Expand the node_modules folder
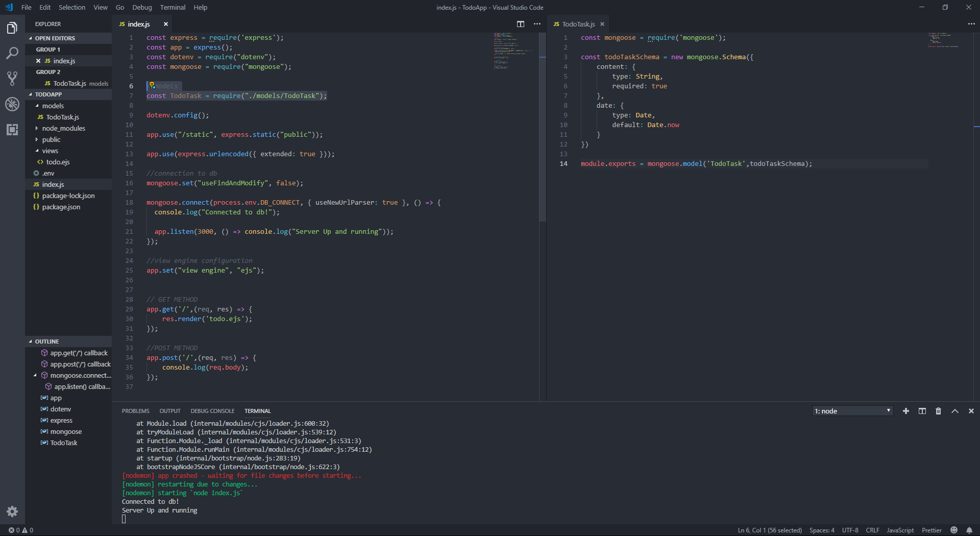 pyautogui.click(x=63, y=128)
